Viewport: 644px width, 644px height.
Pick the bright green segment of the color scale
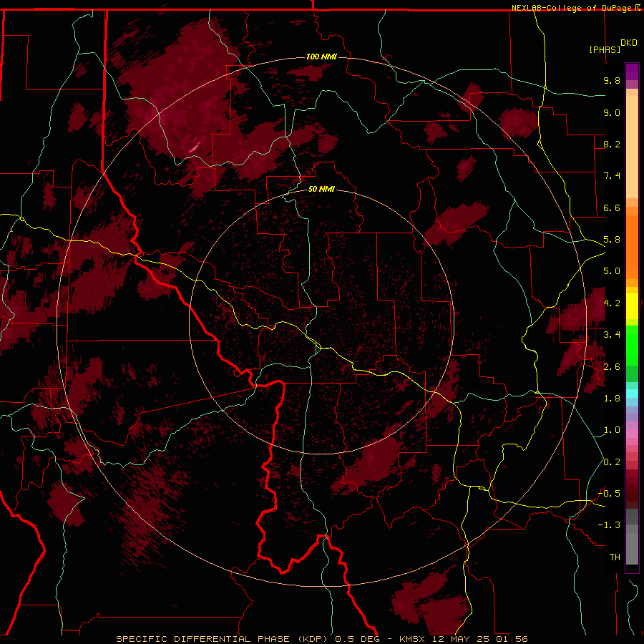click(632, 346)
